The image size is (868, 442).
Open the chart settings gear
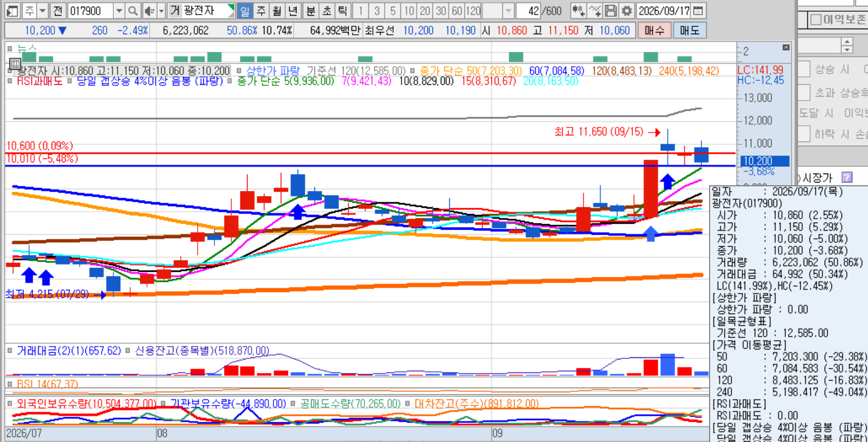[627, 11]
